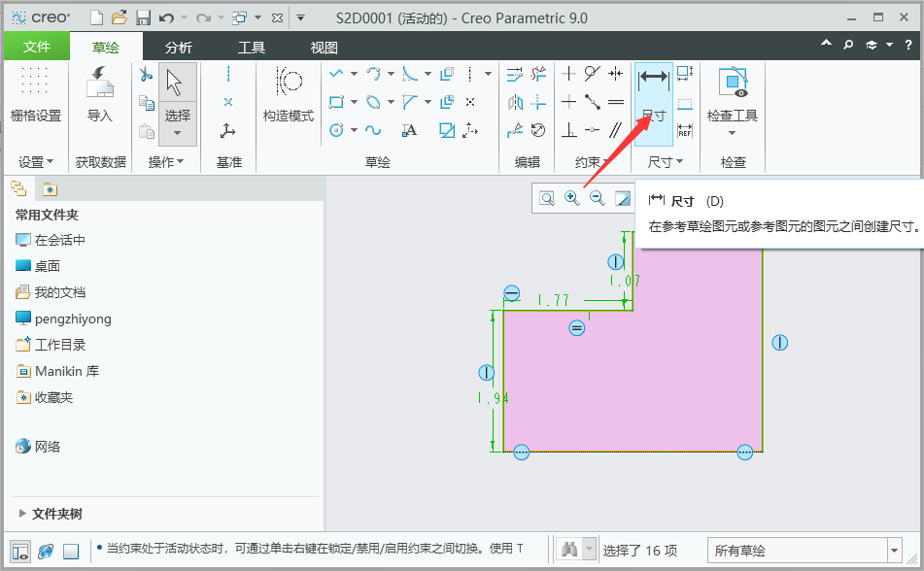Select the 草绘 ribbon tab
The height and width of the screenshot is (571, 924).
click(x=106, y=47)
